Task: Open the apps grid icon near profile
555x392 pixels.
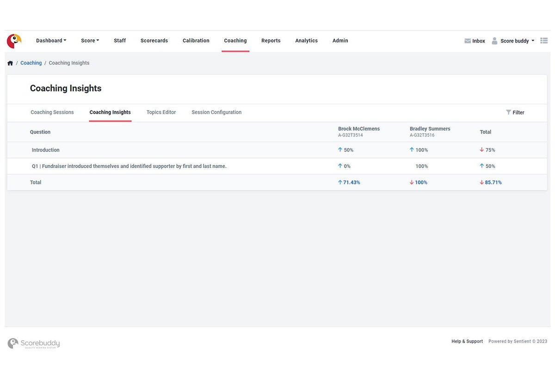Action: coord(544,41)
